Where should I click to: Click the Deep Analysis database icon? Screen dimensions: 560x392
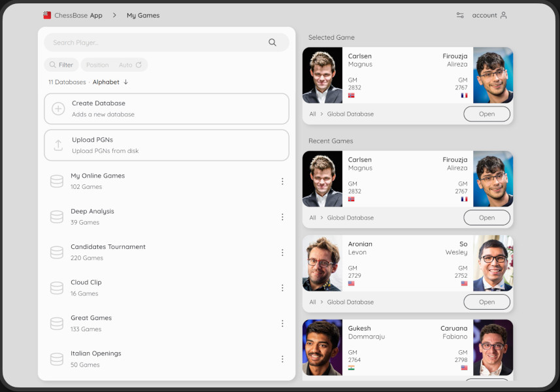point(57,217)
